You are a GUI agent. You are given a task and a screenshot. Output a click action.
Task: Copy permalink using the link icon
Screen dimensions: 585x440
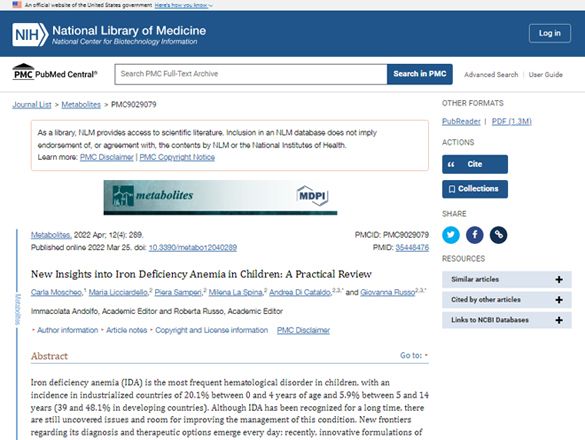click(498, 235)
